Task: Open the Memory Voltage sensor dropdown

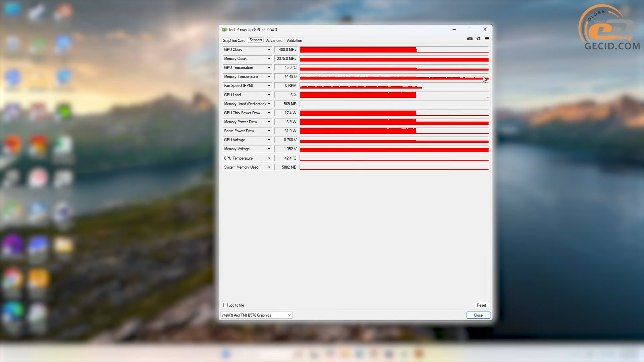Action: pyautogui.click(x=269, y=149)
